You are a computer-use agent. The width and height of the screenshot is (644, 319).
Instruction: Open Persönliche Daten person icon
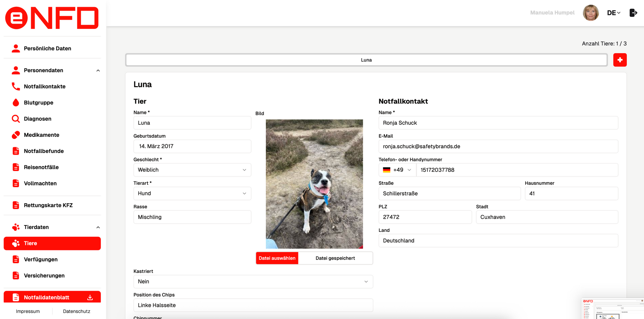tap(16, 48)
